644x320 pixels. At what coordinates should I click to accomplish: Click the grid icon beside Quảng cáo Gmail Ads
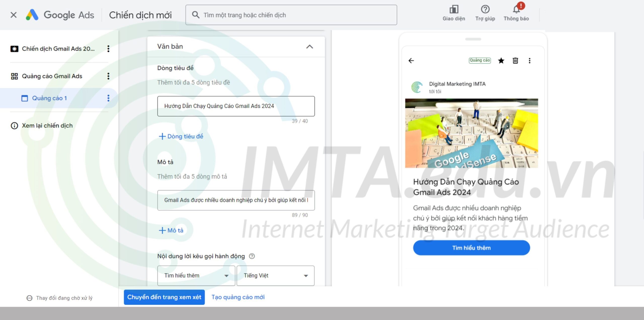click(14, 76)
